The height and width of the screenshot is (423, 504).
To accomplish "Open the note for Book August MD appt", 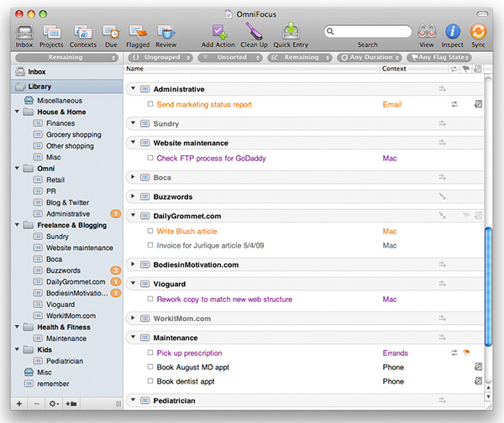I will [x=478, y=367].
